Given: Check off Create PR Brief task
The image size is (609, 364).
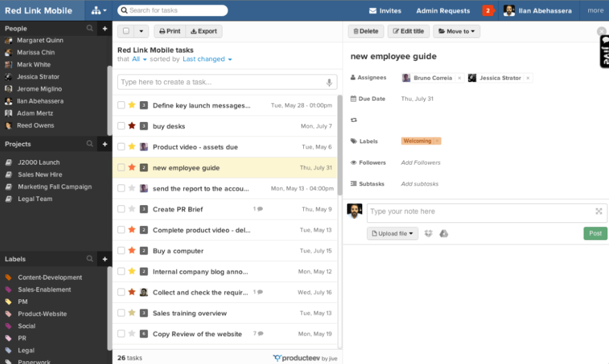Looking at the screenshot, I should [121, 209].
